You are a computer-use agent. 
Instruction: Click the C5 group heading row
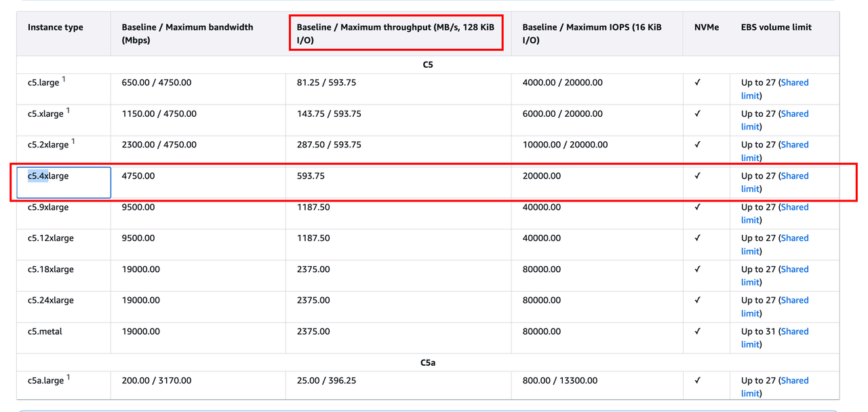coord(428,65)
